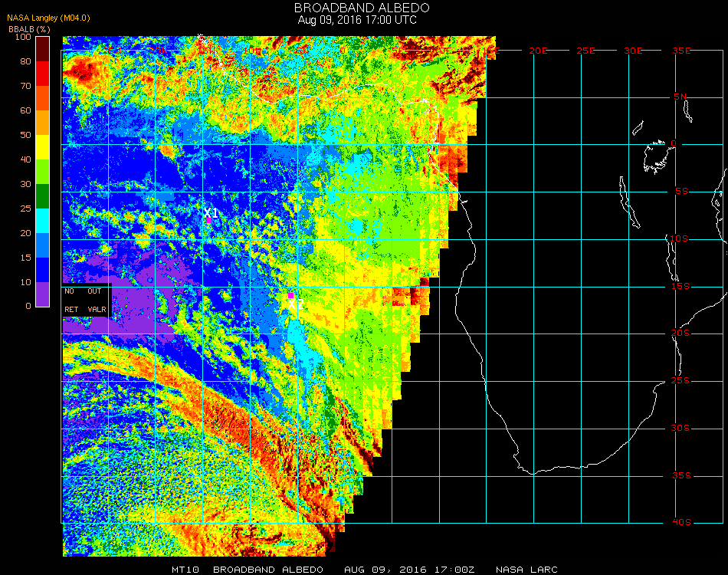The image size is (728, 575).
Task: Click the colorbar value 50
Action: [25, 135]
